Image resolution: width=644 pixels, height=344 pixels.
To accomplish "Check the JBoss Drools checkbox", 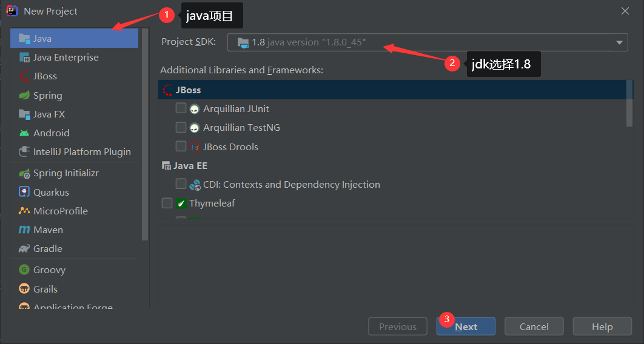I will click(181, 146).
